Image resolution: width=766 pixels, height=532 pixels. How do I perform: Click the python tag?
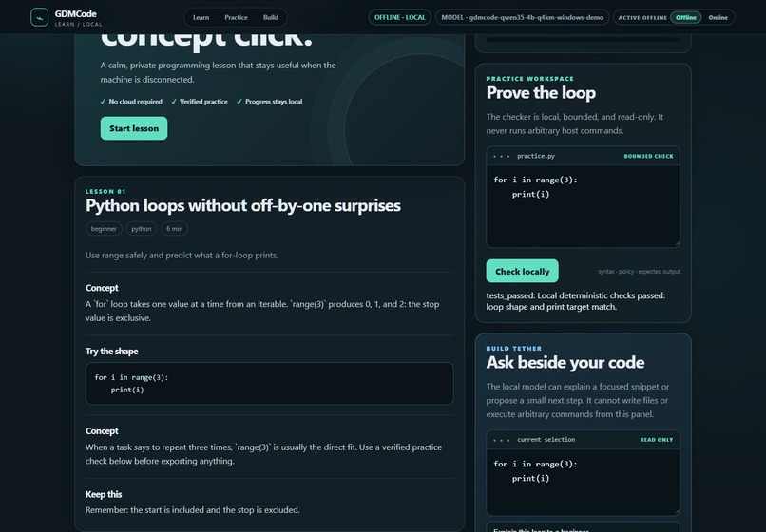click(142, 229)
